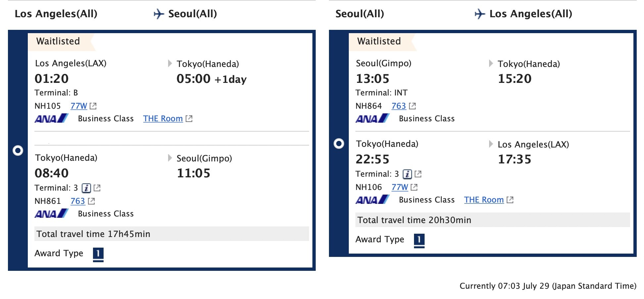Screen dimensions: 644x299
Task: Click the arrow marker before Los Angeles(LAX) arrival
Action: point(491,144)
